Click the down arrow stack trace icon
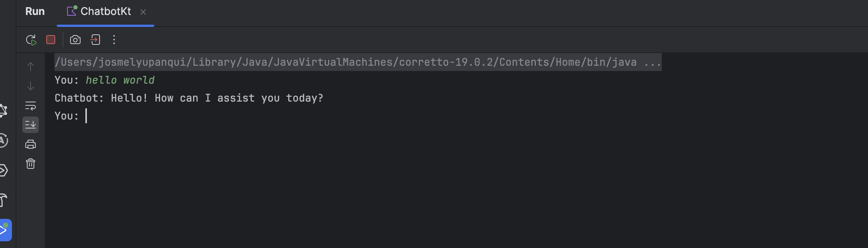Viewport: 868px width, 248px height. [31, 86]
